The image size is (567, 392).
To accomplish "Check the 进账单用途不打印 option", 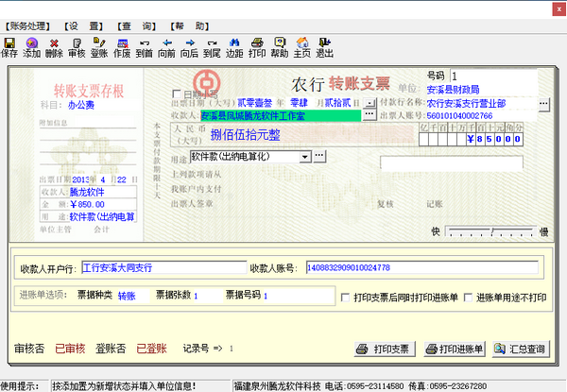I will 469,297.
